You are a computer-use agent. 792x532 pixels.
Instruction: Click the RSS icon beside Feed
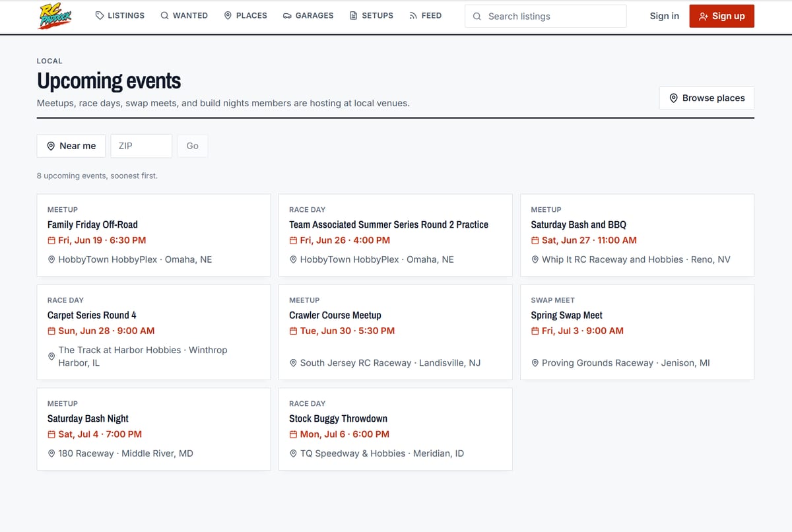(413, 15)
